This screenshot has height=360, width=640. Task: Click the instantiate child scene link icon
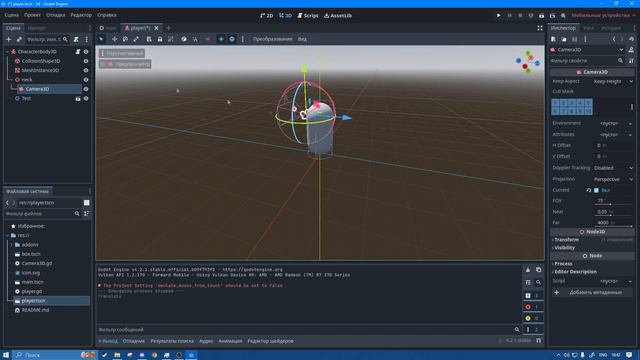(19, 39)
